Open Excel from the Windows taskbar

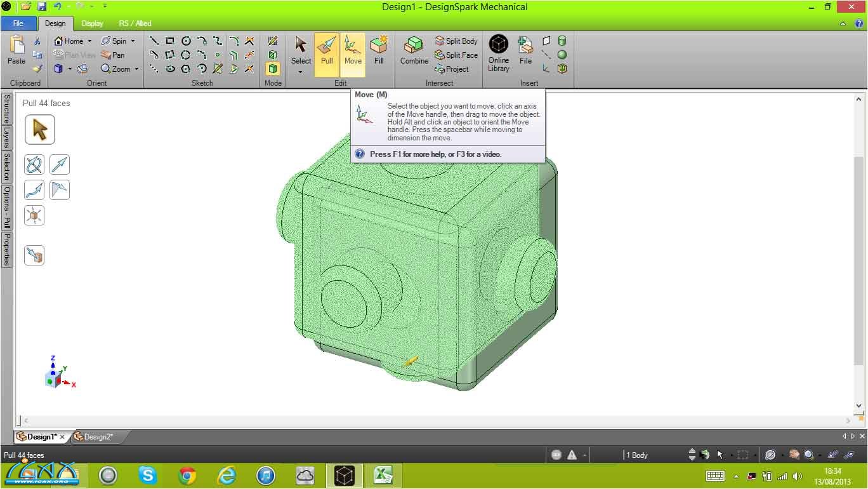tap(383, 475)
